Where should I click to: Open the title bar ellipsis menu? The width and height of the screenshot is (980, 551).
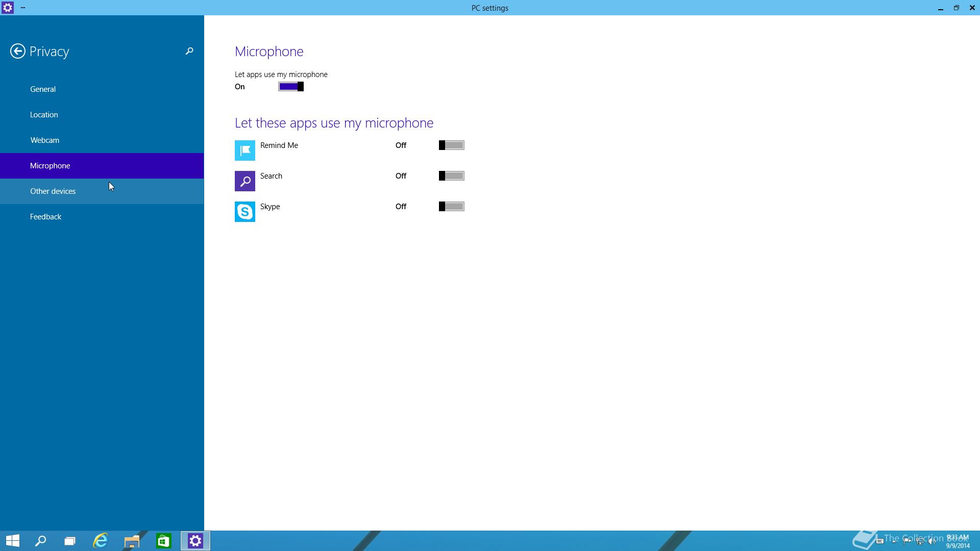point(23,8)
